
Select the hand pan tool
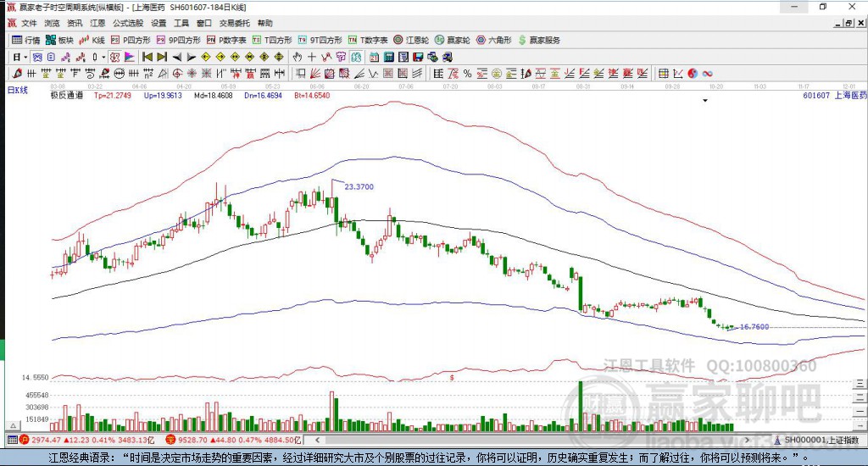298,57
